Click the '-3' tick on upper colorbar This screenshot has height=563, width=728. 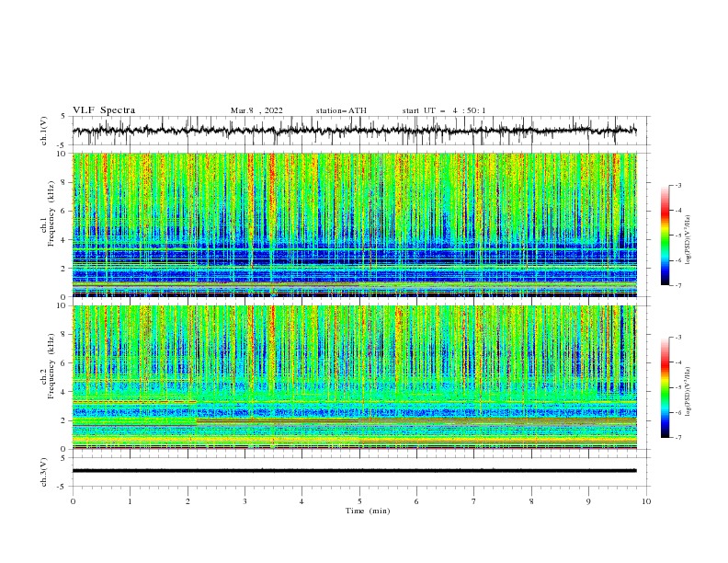(677, 185)
